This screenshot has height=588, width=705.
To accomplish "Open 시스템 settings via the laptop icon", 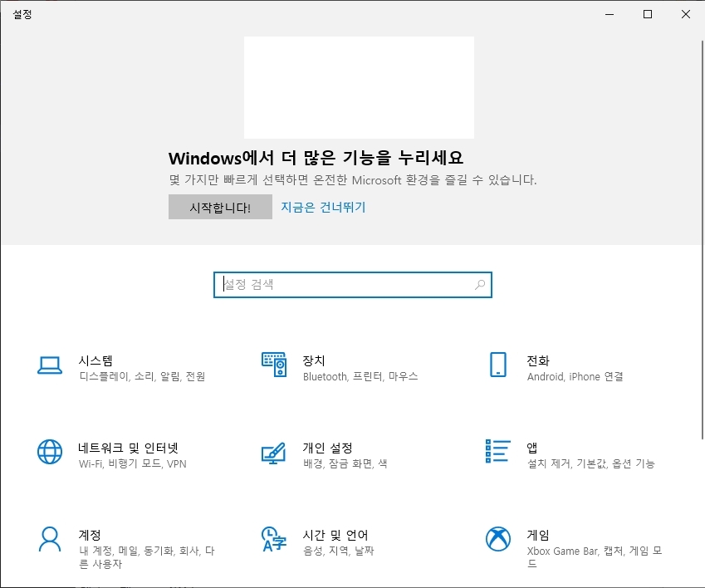I will coord(50,364).
